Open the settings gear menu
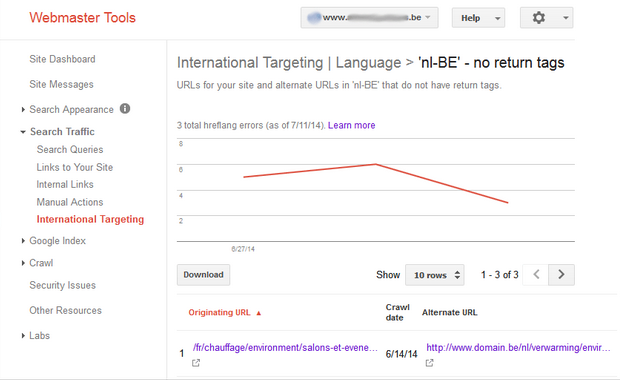Screen dimensions: 620x380 click(x=546, y=18)
